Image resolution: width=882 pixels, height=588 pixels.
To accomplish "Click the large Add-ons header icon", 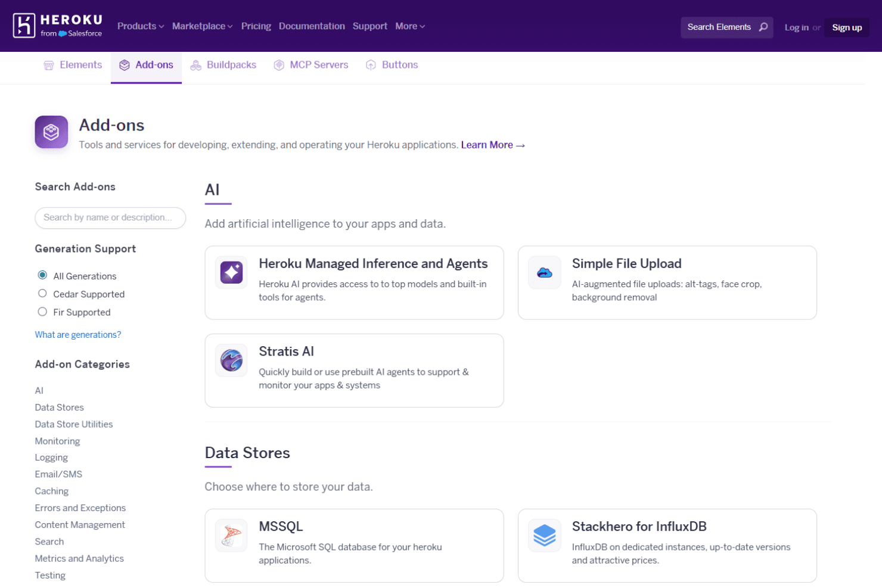I will (x=51, y=132).
